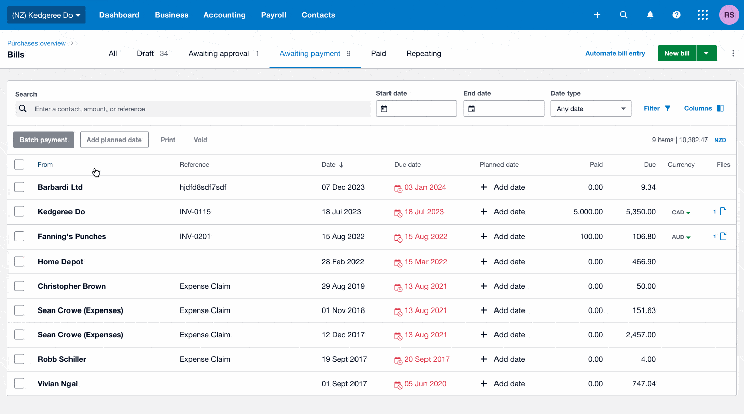744x414 pixels.
Task: Open the Payroll menu
Action: [x=274, y=15]
